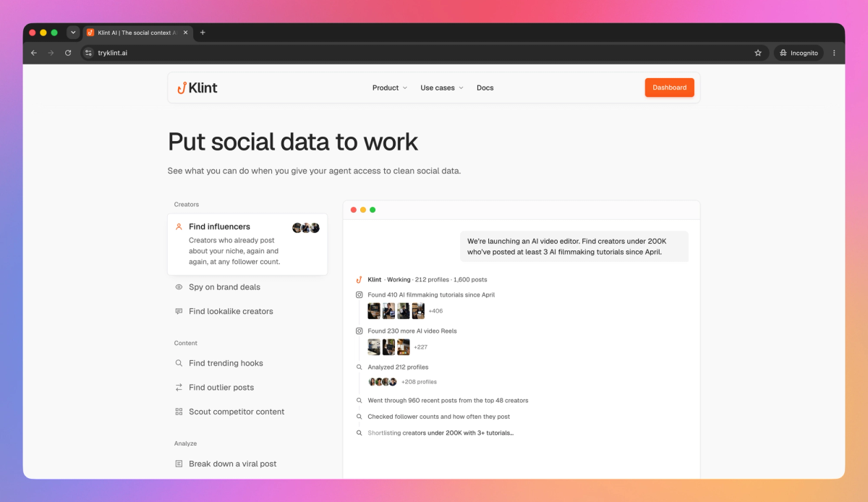Open a new browser tab
Image resolution: width=868 pixels, height=502 pixels.
pyautogui.click(x=203, y=33)
